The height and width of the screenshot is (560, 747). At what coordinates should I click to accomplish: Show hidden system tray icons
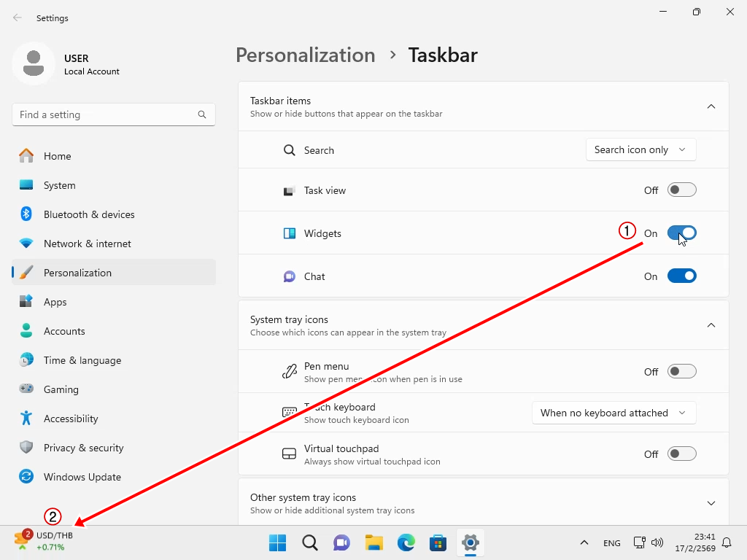coord(584,542)
